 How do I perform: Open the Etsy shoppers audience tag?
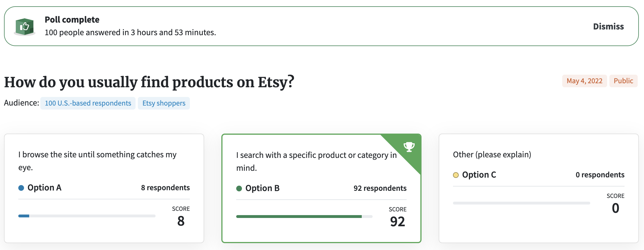tap(164, 103)
